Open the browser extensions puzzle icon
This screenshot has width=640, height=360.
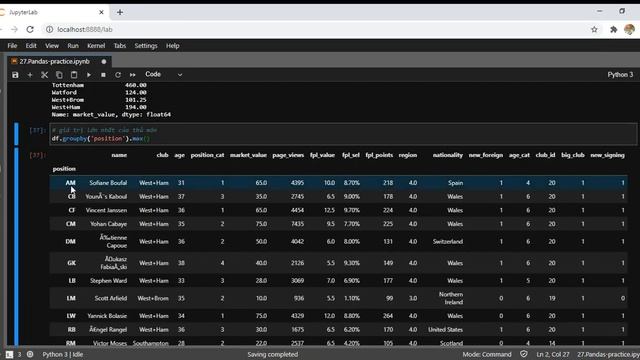click(613, 29)
